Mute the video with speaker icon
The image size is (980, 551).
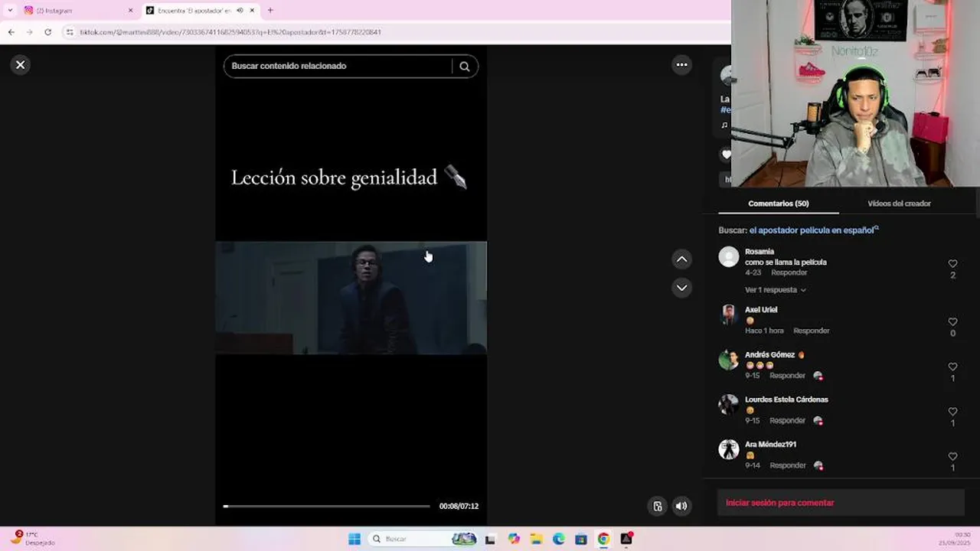pos(681,506)
